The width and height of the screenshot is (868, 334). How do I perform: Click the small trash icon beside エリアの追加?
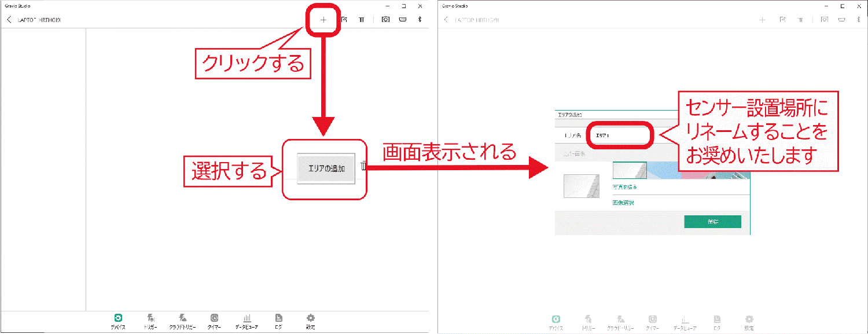(x=363, y=167)
